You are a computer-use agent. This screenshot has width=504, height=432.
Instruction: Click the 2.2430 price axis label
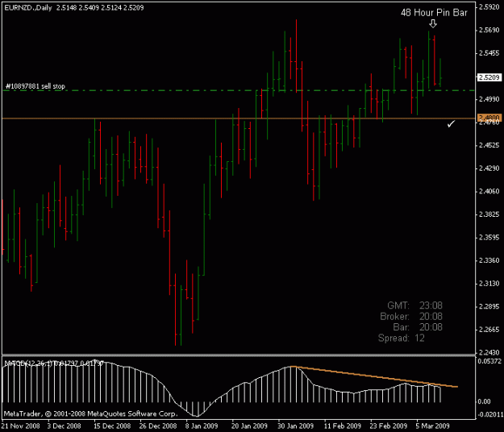489,353
